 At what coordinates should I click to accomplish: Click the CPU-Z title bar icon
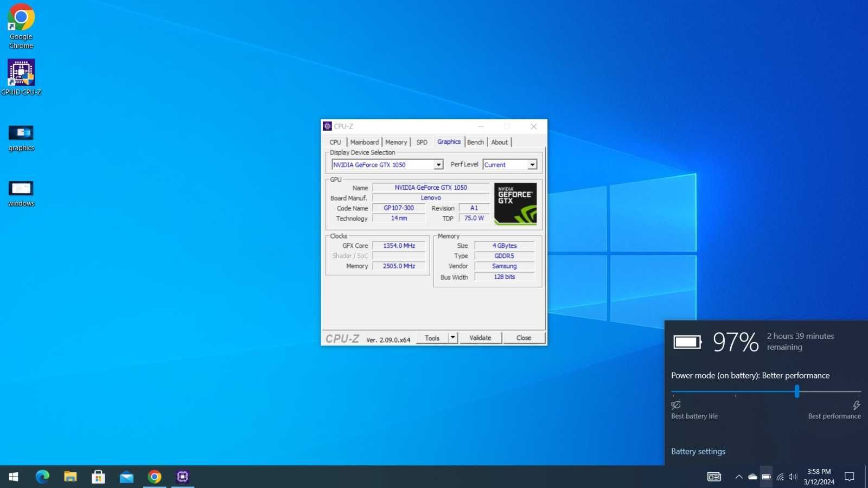point(327,126)
